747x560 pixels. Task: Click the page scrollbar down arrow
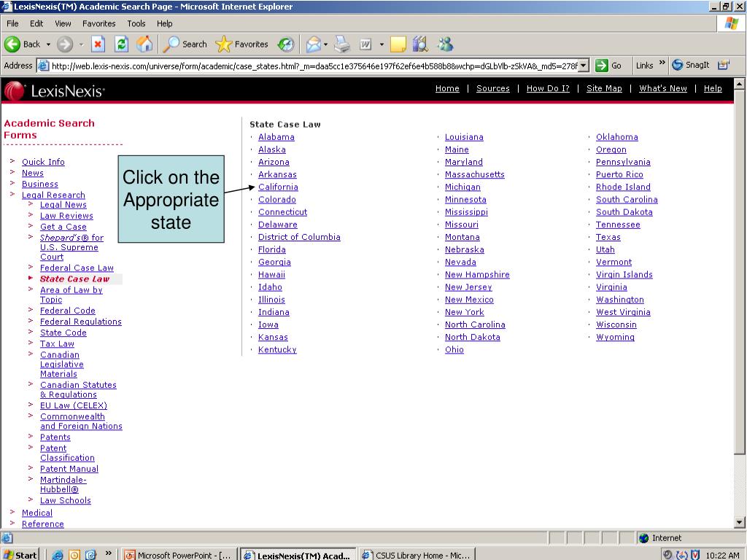[x=740, y=522]
